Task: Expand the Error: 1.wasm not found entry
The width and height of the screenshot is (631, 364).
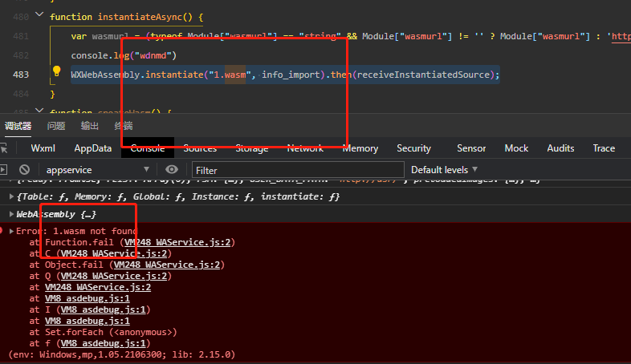Action: click(x=11, y=231)
